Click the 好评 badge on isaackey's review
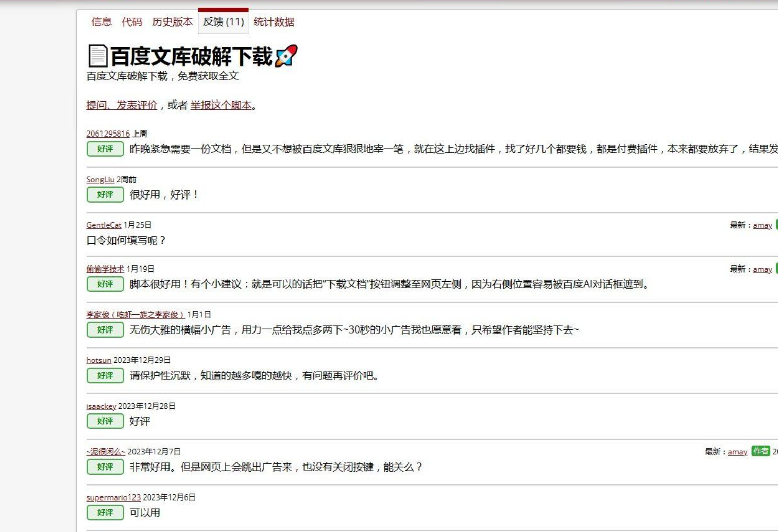 [x=105, y=421]
